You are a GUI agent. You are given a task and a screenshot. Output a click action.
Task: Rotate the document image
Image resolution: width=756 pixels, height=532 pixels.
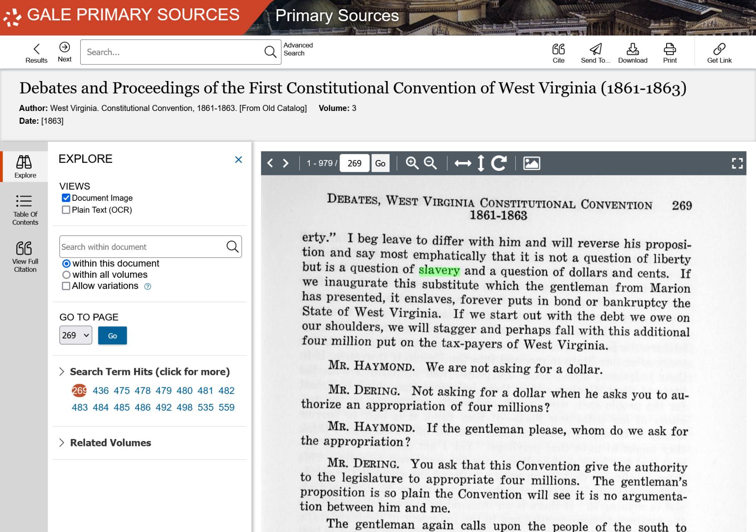[x=499, y=163]
